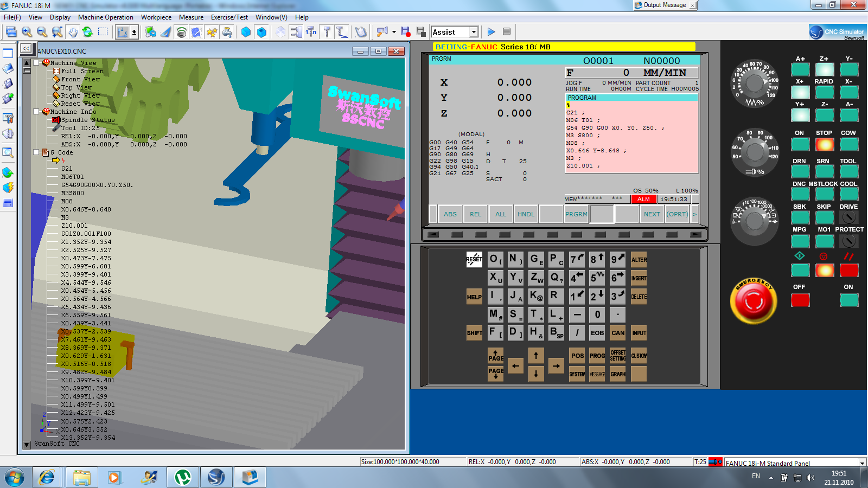Toggle the COOL coolant button

[x=849, y=194]
